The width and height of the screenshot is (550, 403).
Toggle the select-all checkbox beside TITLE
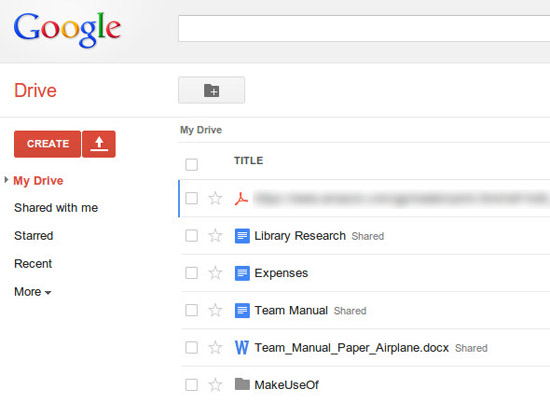click(x=192, y=164)
